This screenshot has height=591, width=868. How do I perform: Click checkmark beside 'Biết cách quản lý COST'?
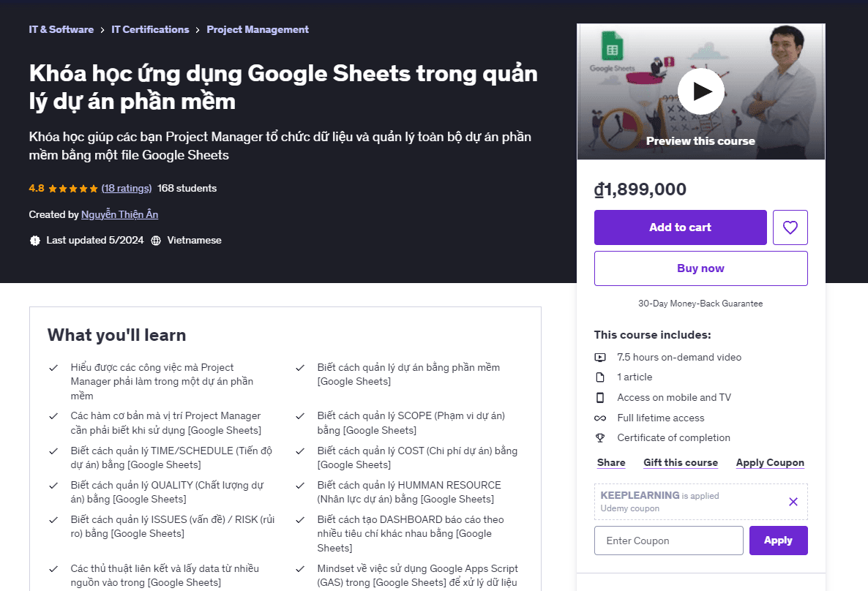click(300, 451)
